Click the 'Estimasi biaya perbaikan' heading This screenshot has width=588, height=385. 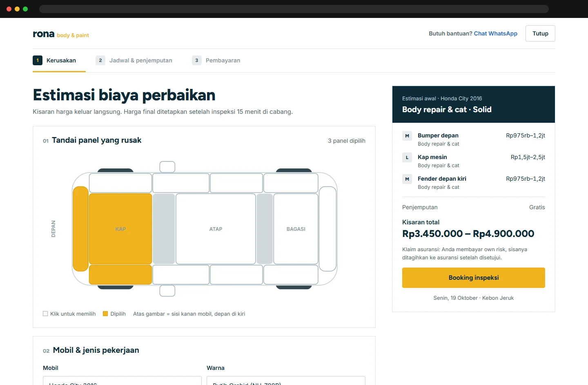click(x=124, y=95)
